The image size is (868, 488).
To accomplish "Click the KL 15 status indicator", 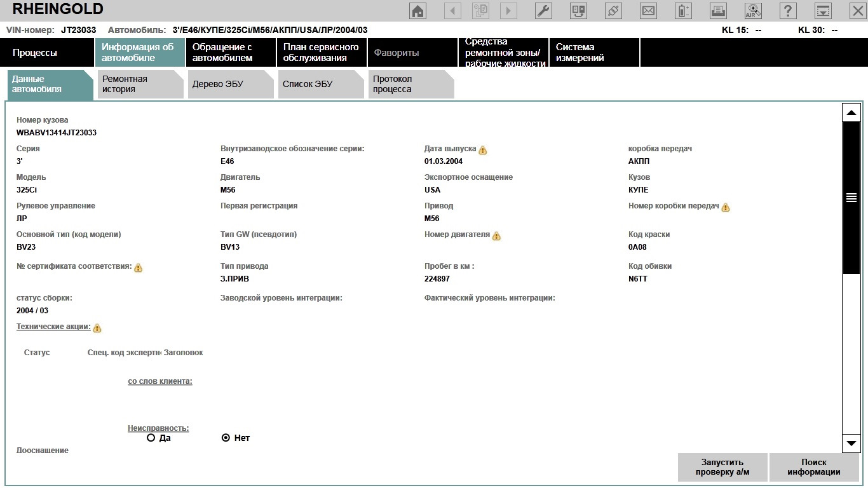I will point(742,30).
